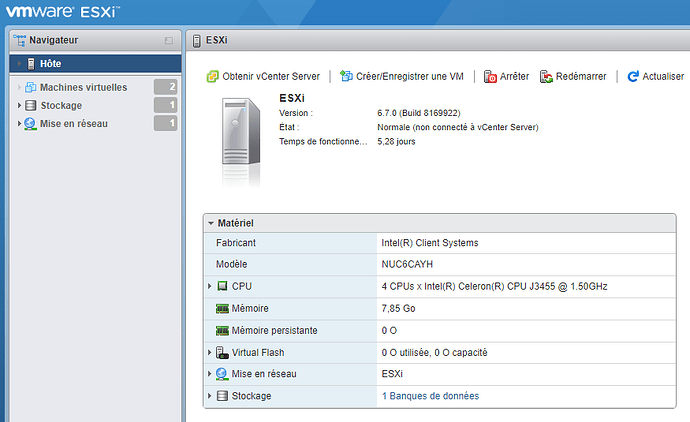This screenshot has width=690, height=422.
Task: Click Obtenir vCenter Server button
Action: point(263,77)
